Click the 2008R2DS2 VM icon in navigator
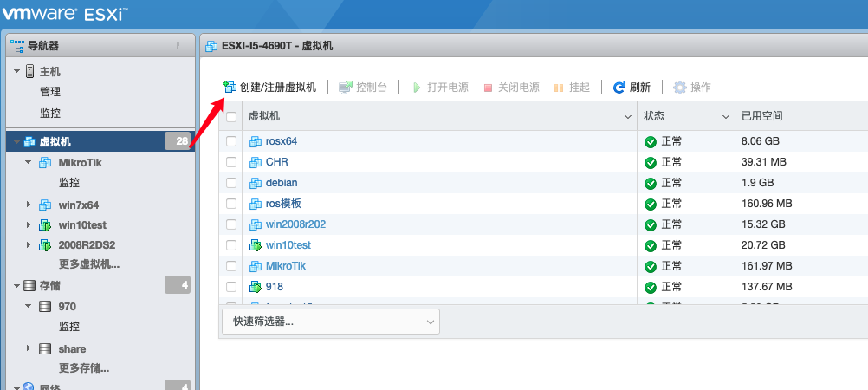Image resolution: width=868 pixels, height=390 pixels. [45, 245]
